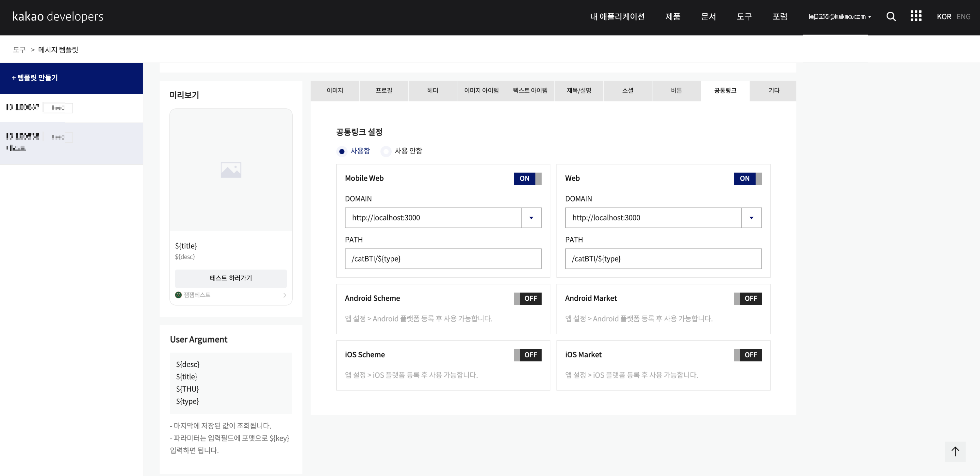
Task: Click the 잼잼테스트 app profile icon
Action: (x=178, y=295)
